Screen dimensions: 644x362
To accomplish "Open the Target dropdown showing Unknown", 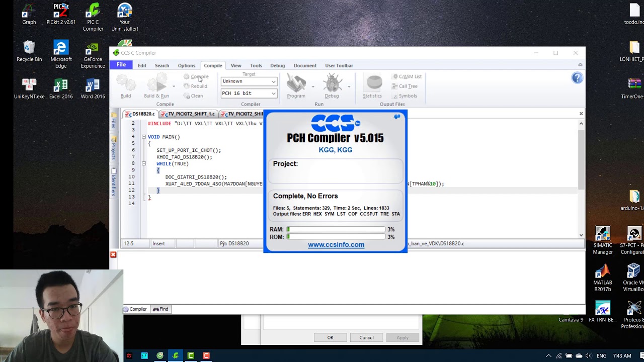I will point(249,81).
